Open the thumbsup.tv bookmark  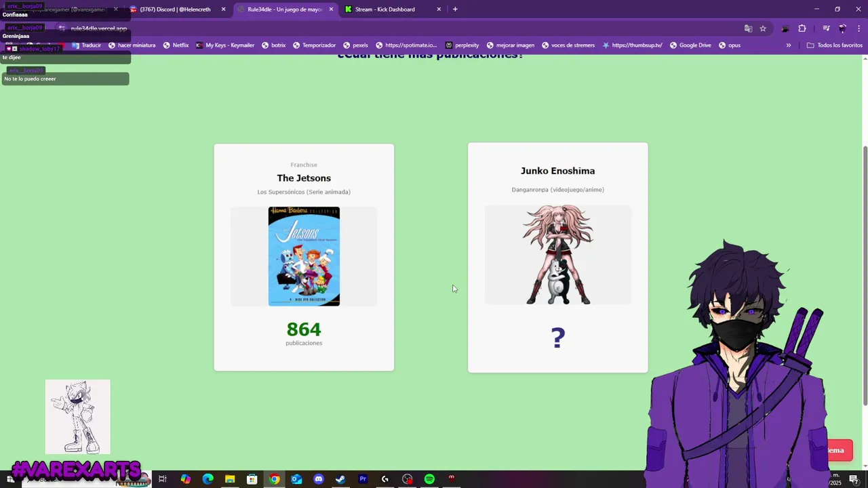point(632,45)
